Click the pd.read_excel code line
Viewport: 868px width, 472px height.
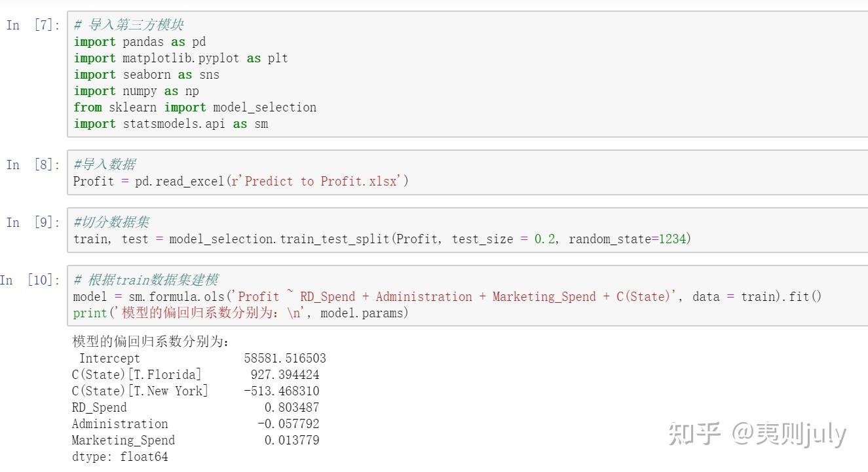[240, 182]
